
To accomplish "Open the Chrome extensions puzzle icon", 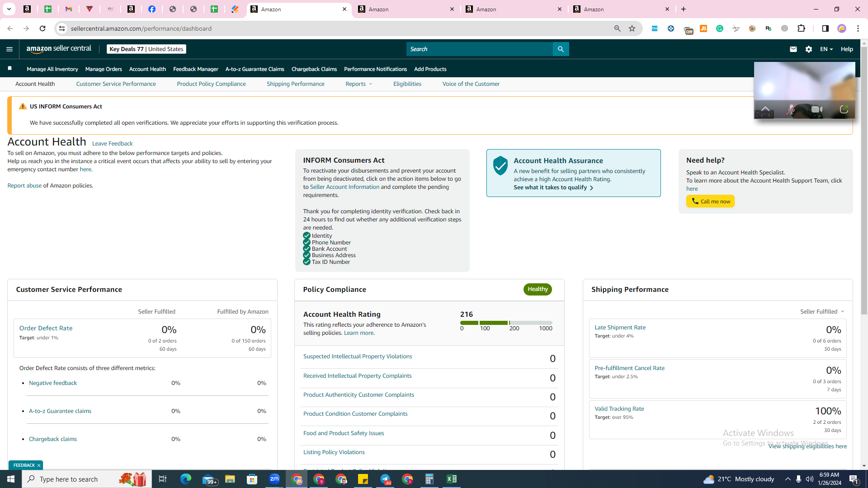I will click(x=802, y=28).
